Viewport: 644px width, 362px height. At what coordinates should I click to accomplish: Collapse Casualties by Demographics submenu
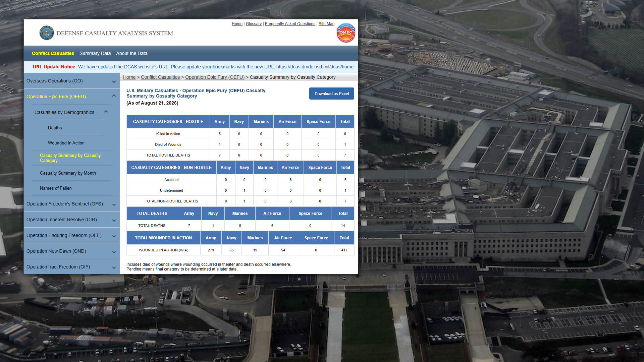[72, 112]
